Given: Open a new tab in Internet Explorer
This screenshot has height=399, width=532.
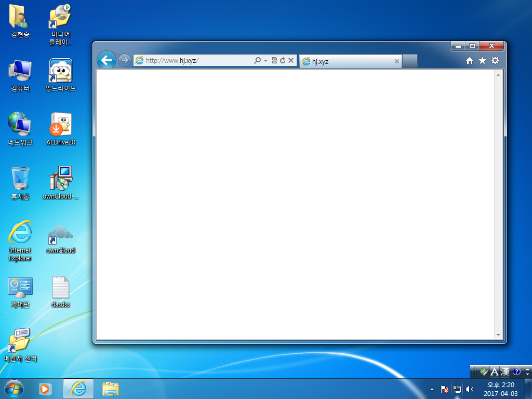Looking at the screenshot, I should (409, 61).
